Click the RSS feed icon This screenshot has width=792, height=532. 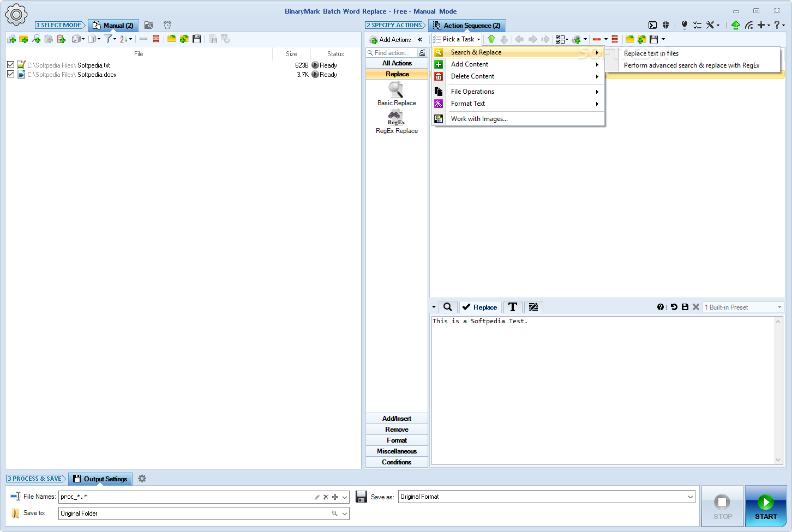749,25
